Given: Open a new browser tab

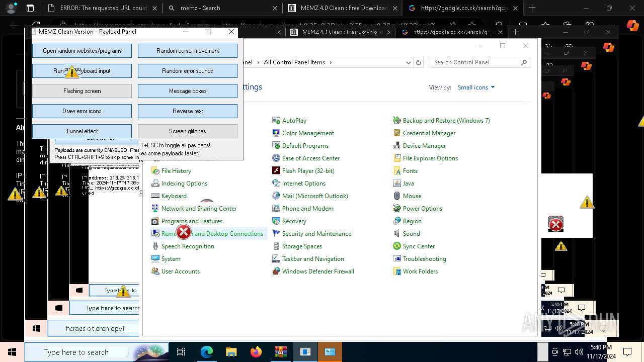Looking at the screenshot, I should point(532,8).
